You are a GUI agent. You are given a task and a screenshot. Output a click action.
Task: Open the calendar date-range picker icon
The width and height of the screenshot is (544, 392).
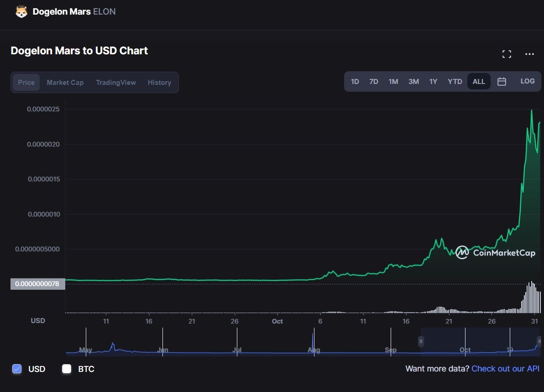tap(502, 81)
